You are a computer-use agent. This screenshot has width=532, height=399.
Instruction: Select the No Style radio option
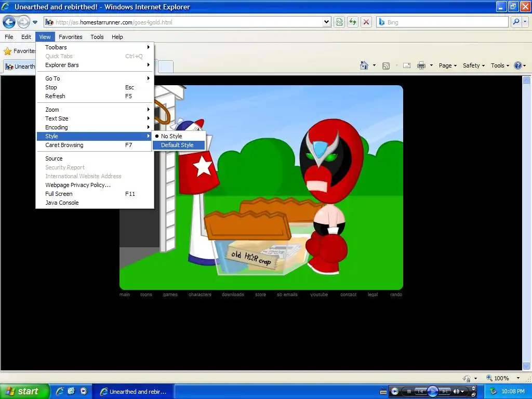[x=179, y=136]
